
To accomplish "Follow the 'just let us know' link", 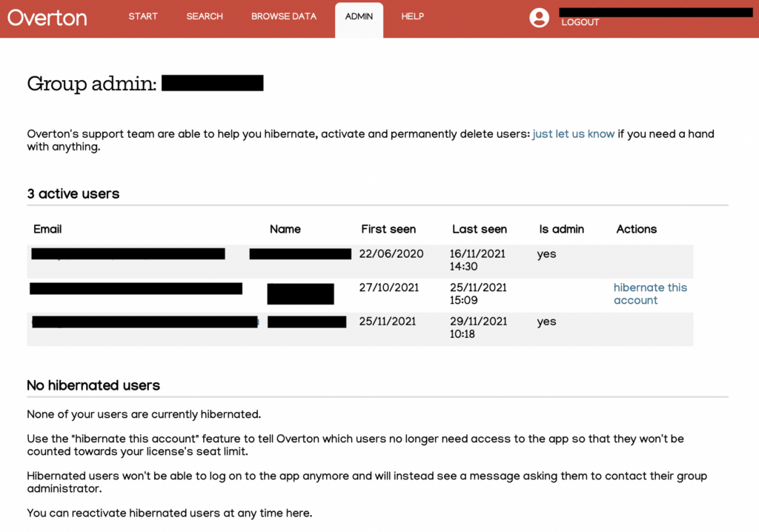I will (x=573, y=134).
